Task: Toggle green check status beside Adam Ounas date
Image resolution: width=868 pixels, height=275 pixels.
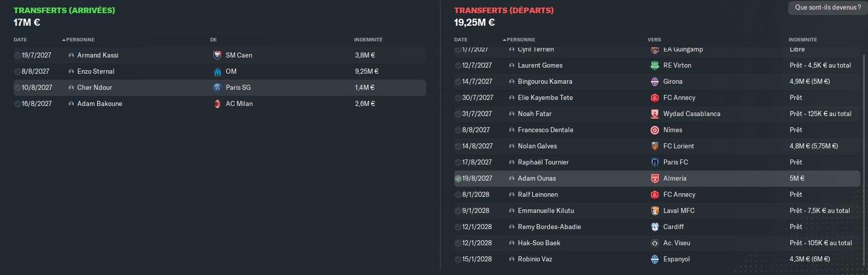Action: coord(458,179)
